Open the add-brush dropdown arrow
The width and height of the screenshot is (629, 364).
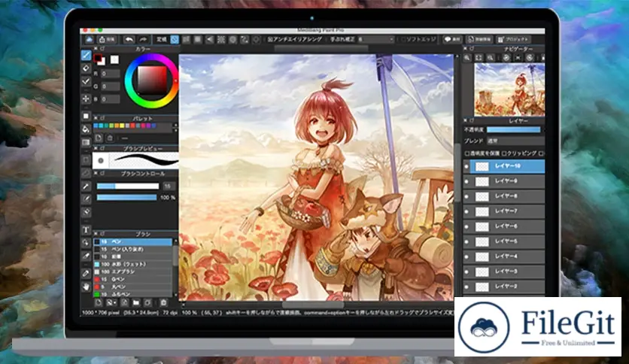(x=114, y=304)
